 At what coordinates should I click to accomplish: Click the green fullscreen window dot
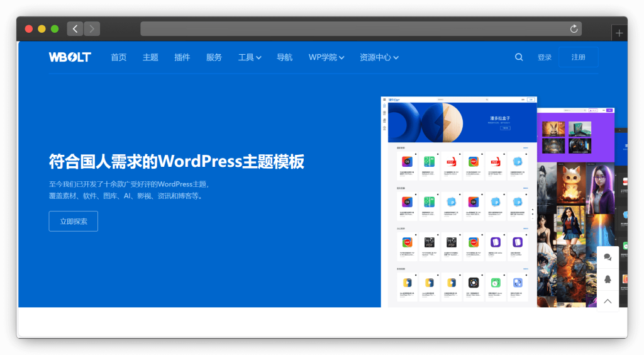point(55,29)
